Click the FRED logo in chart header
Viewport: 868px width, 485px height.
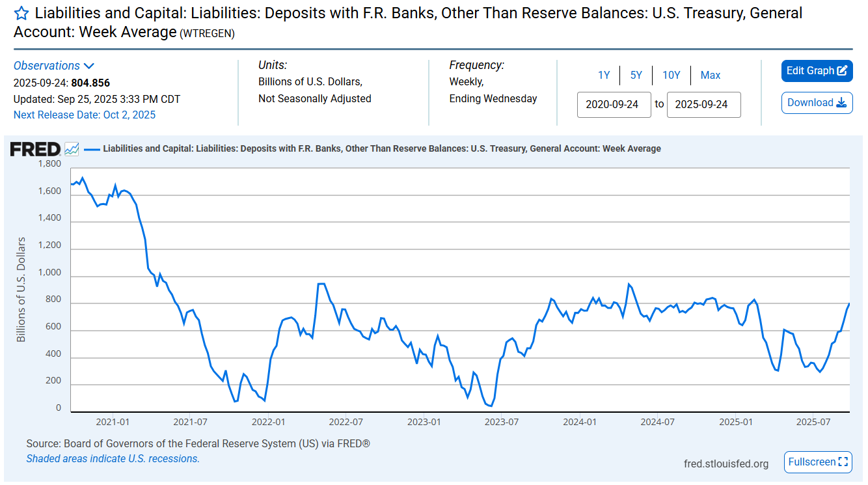pos(35,149)
